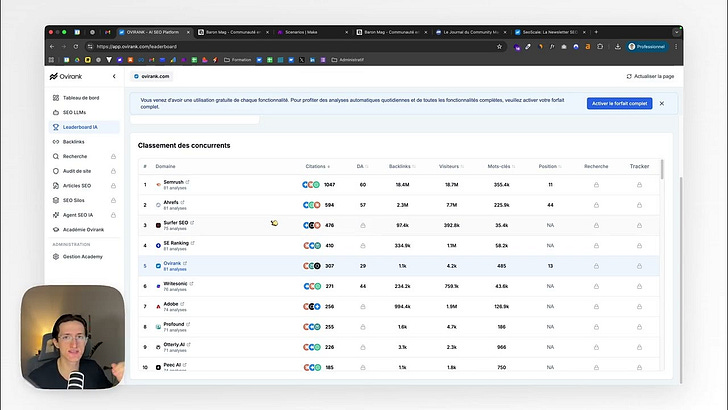Click Ahrefs Tracker lock icon
728x410 pixels.
click(x=639, y=205)
